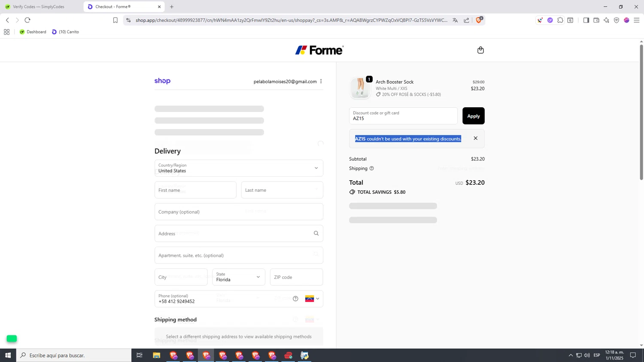Click the green floating widget button
Image resolution: width=644 pixels, height=362 pixels.
click(12, 339)
